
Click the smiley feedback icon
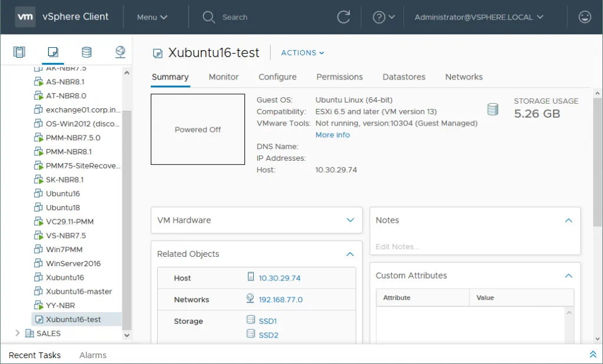(x=585, y=17)
